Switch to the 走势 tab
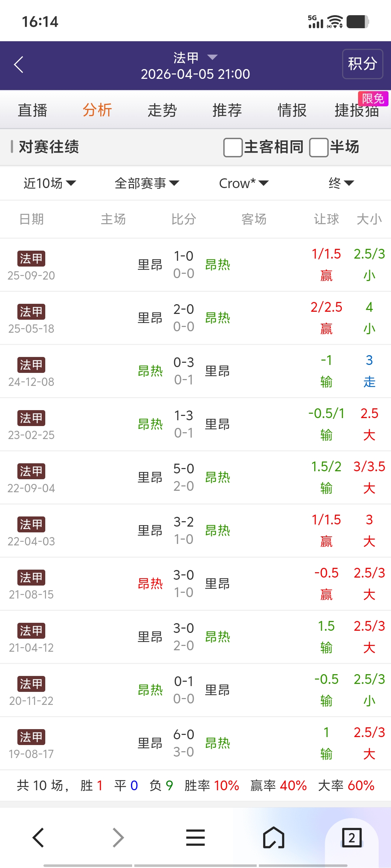 point(162,110)
